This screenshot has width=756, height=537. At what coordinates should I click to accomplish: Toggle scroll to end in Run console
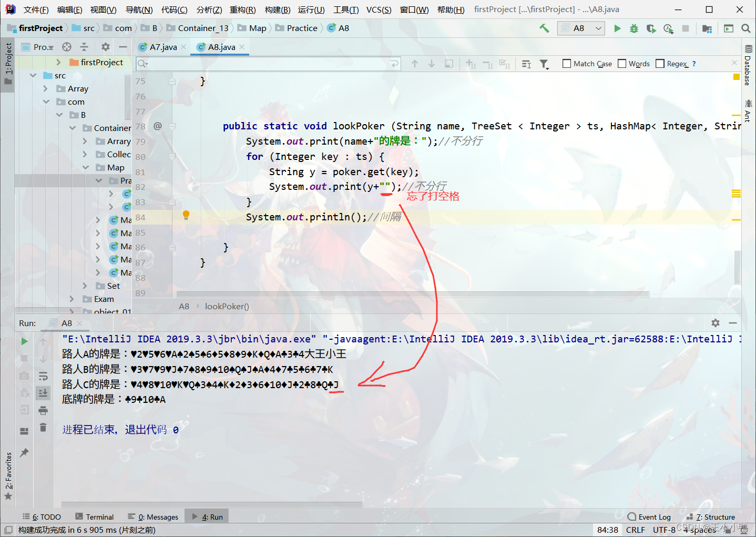point(43,392)
